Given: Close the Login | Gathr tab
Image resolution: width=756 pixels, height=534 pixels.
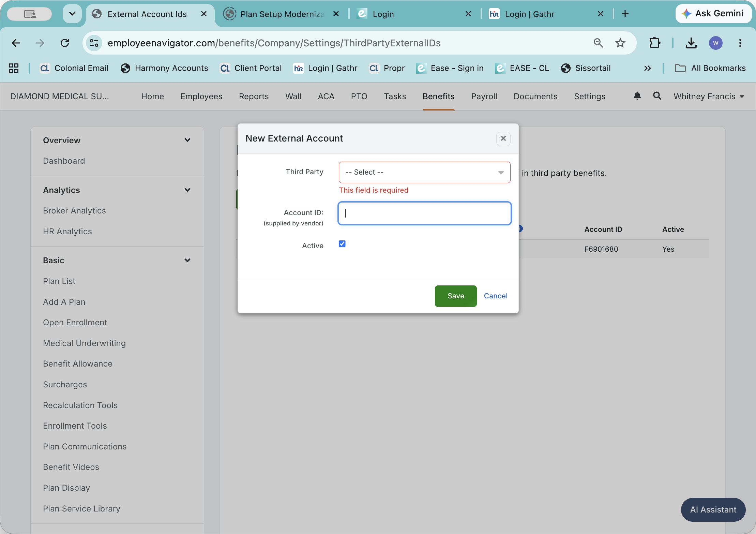Looking at the screenshot, I should tap(601, 14).
